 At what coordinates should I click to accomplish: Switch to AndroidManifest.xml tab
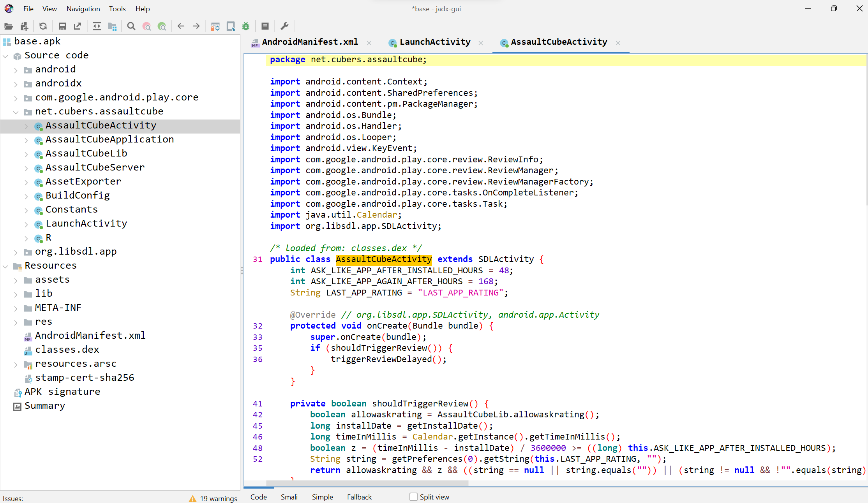(x=310, y=42)
